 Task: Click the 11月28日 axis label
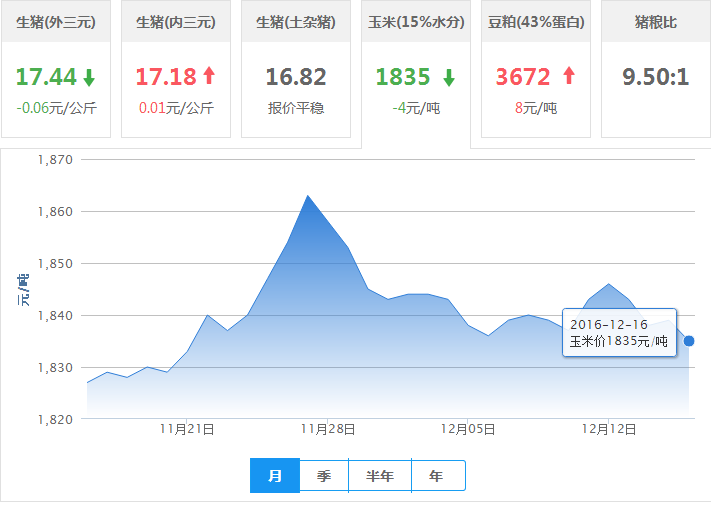tap(328, 429)
